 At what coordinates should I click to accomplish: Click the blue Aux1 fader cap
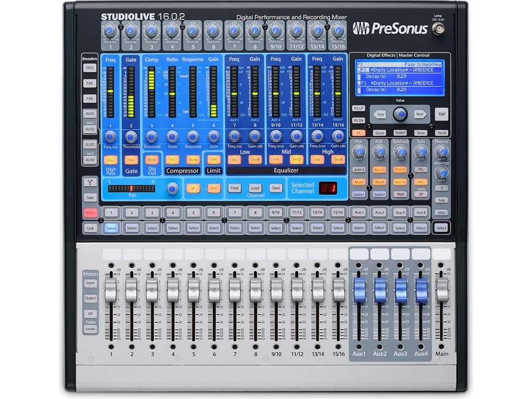click(x=359, y=290)
